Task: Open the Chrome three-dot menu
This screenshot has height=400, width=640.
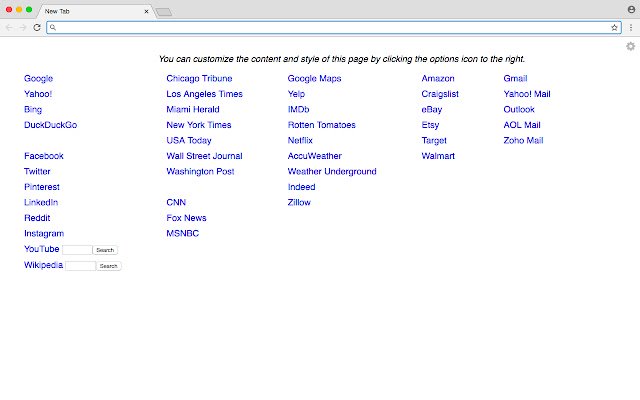Action: [631, 27]
